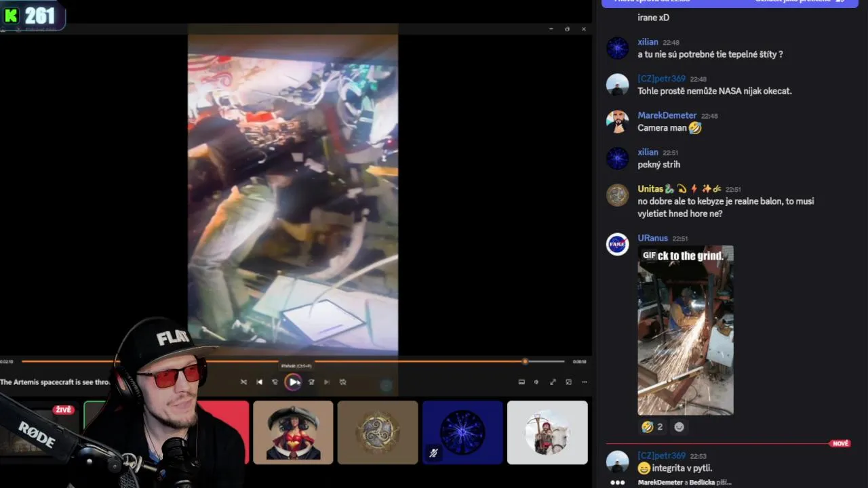Click the total duration time label
Screen dimensions: 868x488
[x=580, y=361]
